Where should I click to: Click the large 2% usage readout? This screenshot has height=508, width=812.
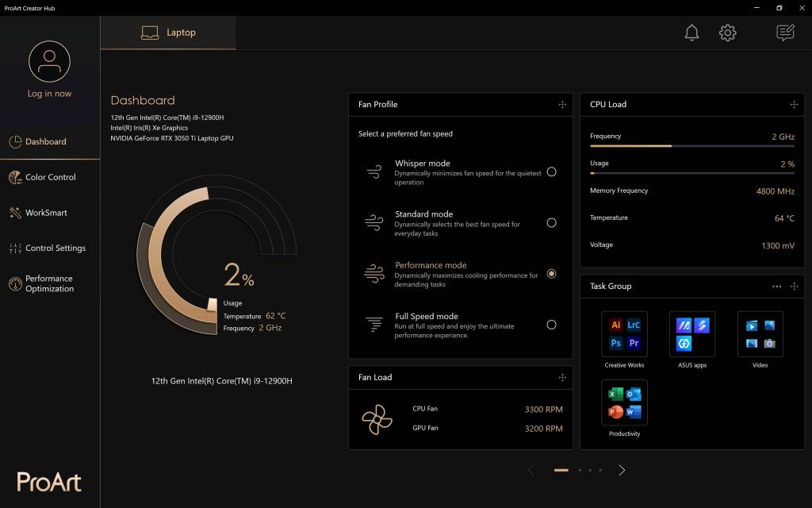(239, 274)
